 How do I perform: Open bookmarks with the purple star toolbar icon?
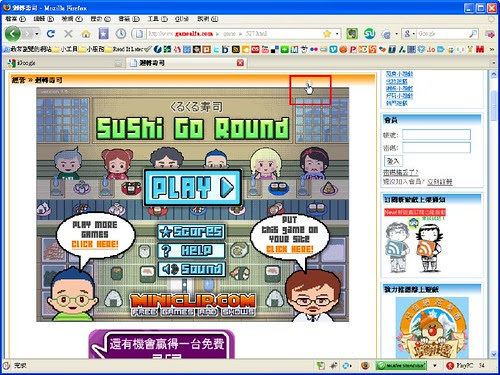pyautogui.click(x=104, y=34)
